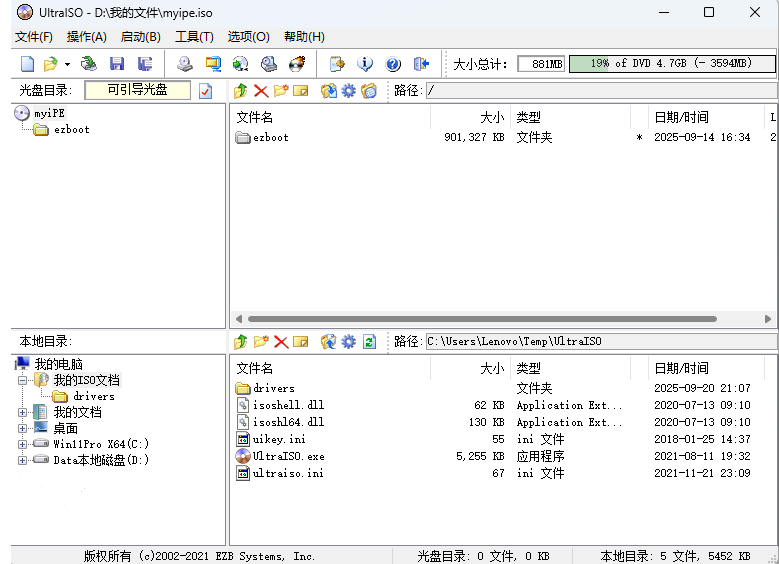This screenshot has height=564, width=779.
Task: Save the ISO with the floppy disk icon
Action: coord(117,64)
